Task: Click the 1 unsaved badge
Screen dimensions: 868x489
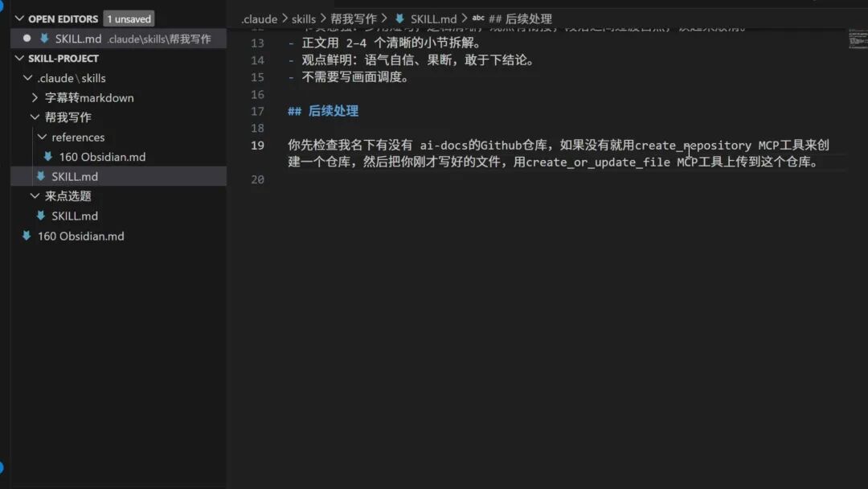Action: coord(129,18)
